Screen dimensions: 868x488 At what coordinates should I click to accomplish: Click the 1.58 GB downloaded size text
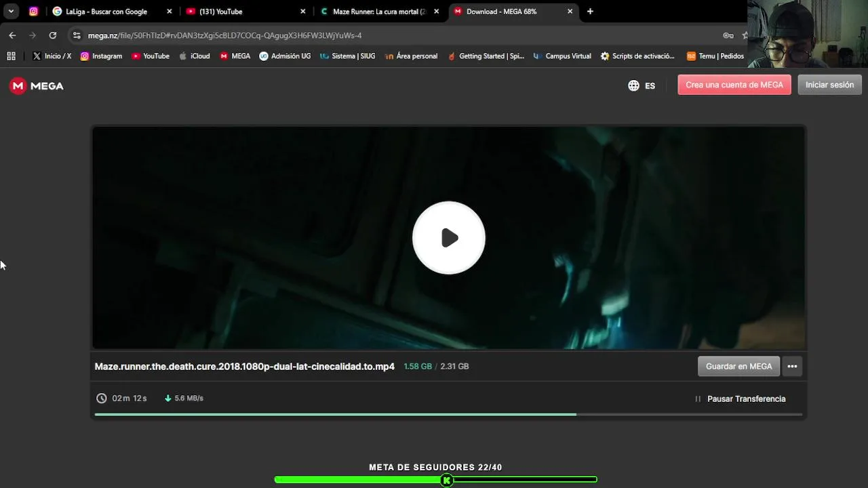pos(418,366)
